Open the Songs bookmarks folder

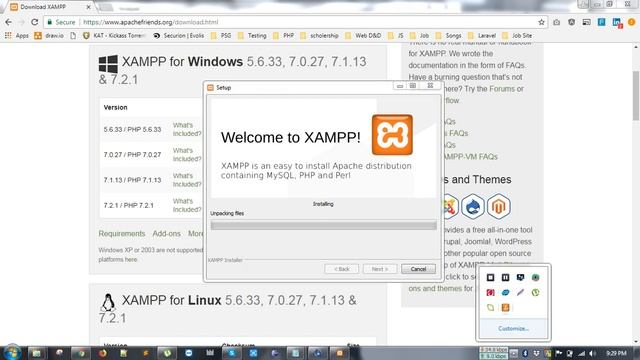[448, 36]
